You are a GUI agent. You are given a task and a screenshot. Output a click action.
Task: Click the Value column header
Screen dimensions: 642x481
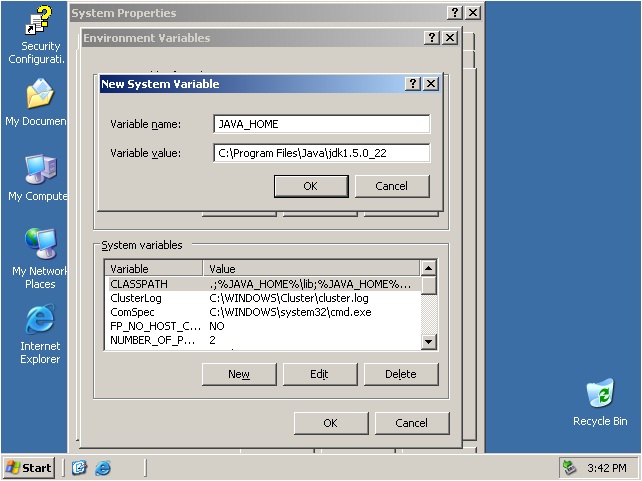(310, 269)
